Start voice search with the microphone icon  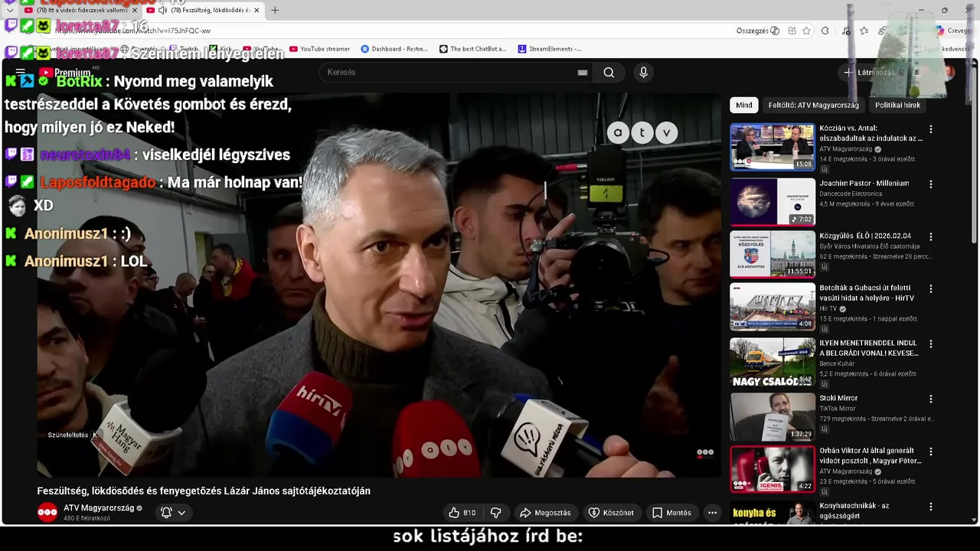[643, 72]
